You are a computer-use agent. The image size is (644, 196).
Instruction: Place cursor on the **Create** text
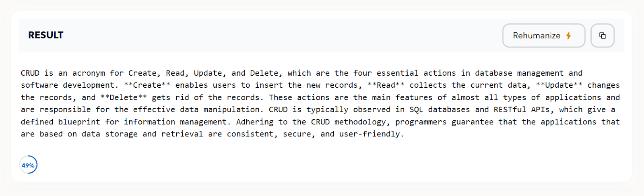click(147, 85)
